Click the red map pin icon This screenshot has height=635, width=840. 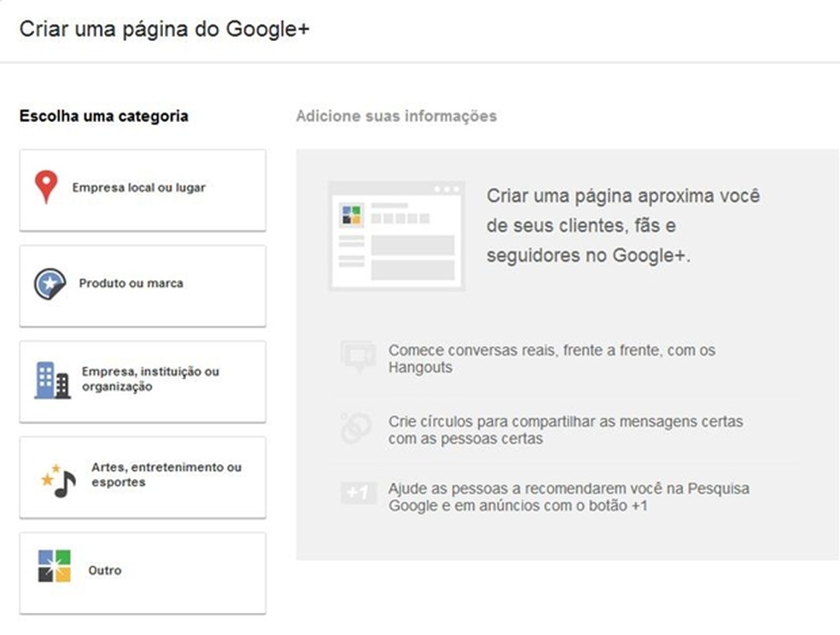click(x=46, y=187)
